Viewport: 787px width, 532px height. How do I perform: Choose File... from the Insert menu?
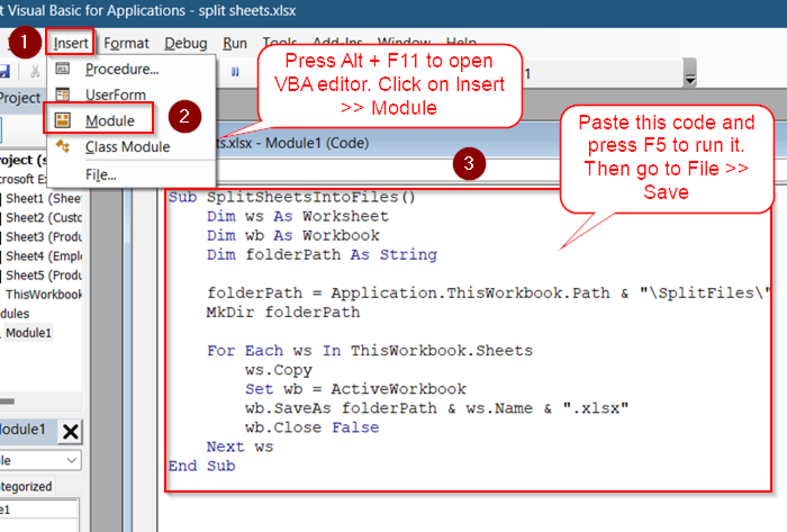click(x=100, y=174)
